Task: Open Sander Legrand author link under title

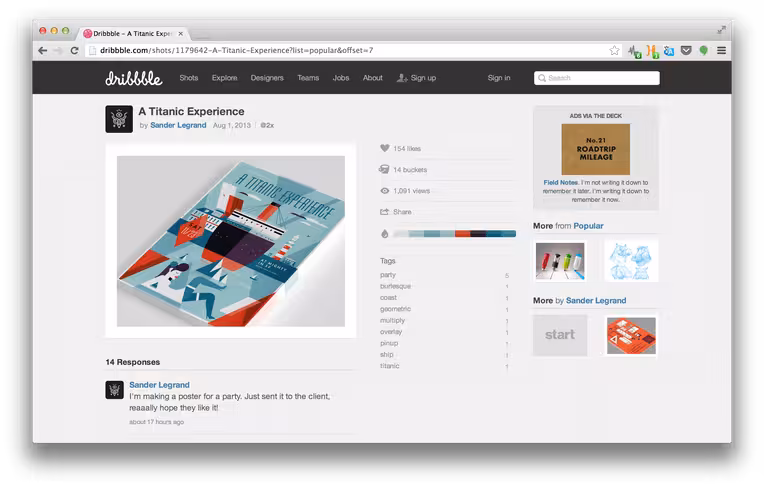Action: tap(178, 125)
